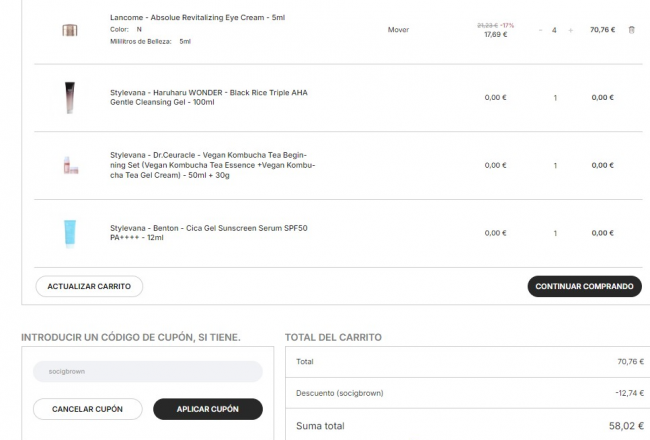Image resolution: width=650 pixels, height=440 pixels.
Task: Click the Continuar Comprando button
Action: coord(585,286)
